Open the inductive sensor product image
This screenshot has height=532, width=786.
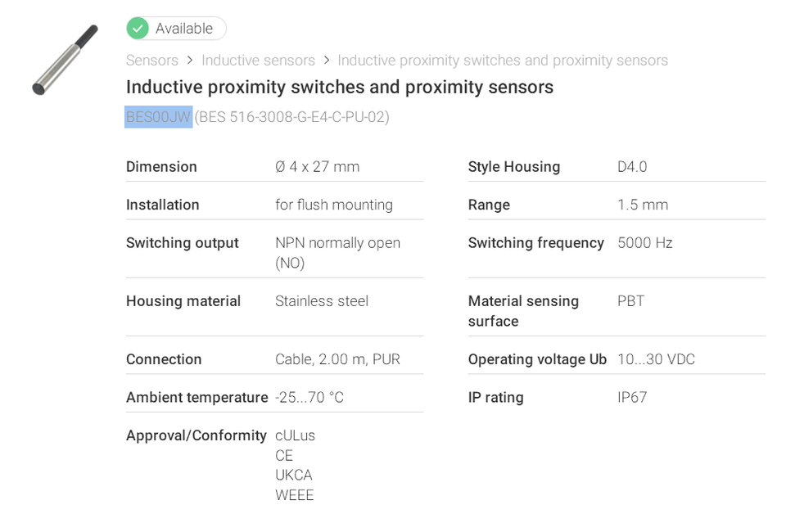tap(65, 60)
